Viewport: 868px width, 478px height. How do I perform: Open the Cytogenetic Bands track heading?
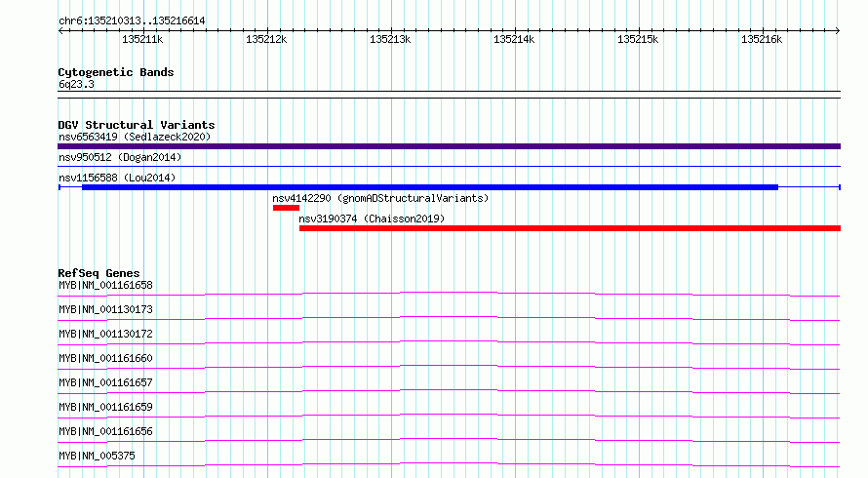click(116, 72)
